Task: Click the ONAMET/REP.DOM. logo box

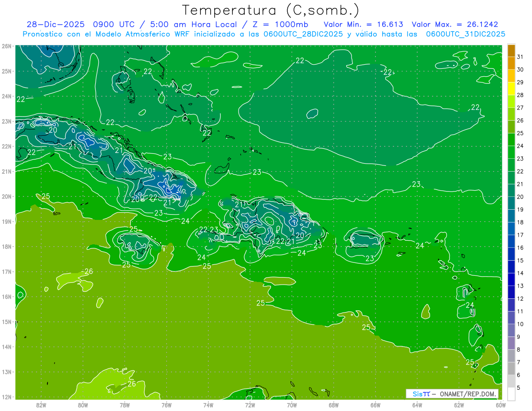Action: 452,394
